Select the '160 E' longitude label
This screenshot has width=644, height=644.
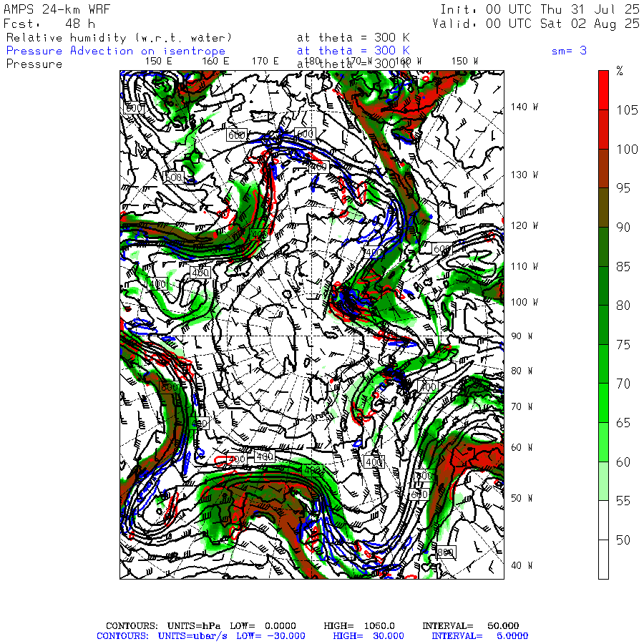(215, 62)
